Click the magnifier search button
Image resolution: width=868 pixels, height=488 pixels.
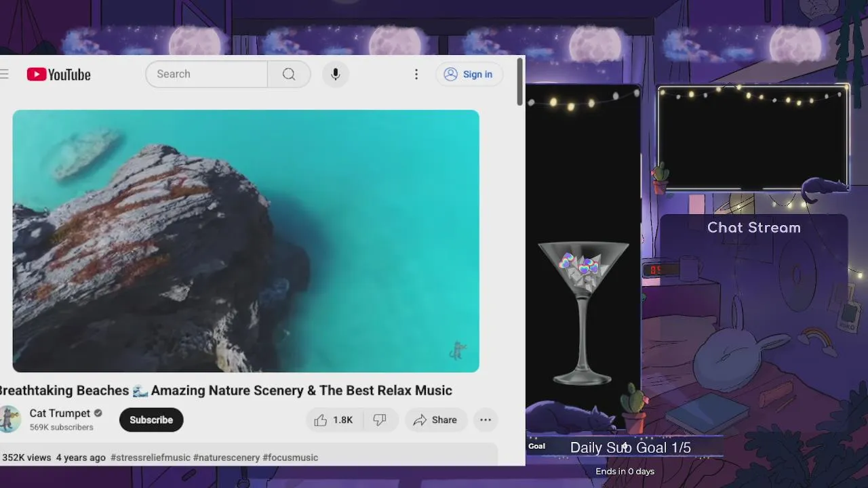coord(289,74)
